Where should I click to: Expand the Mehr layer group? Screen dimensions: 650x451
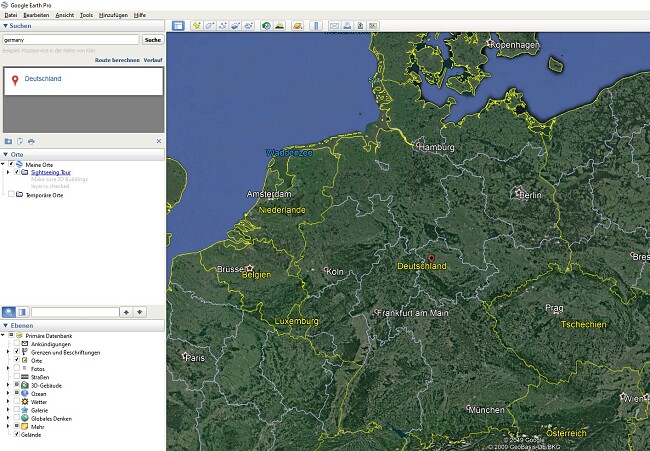point(8,426)
